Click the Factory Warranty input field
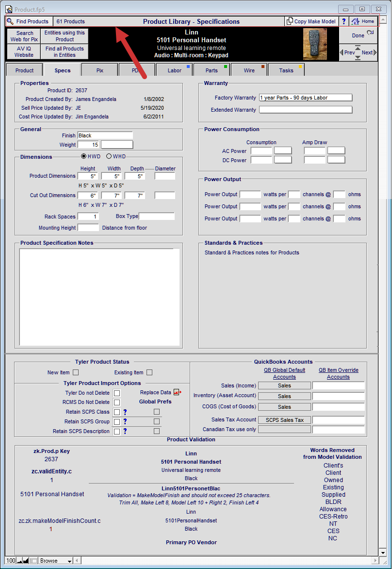Image resolution: width=392 pixels, height=569 pixels. click(306, 98)
